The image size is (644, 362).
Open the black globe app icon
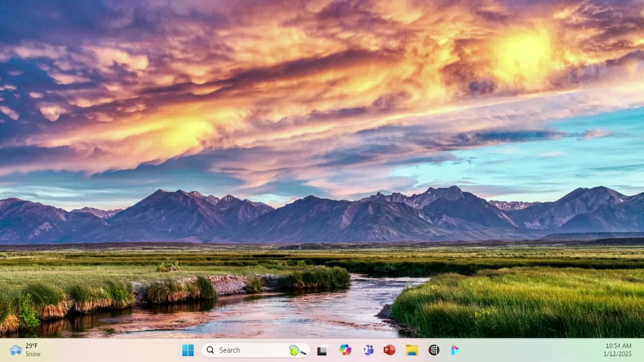point(434,350)
